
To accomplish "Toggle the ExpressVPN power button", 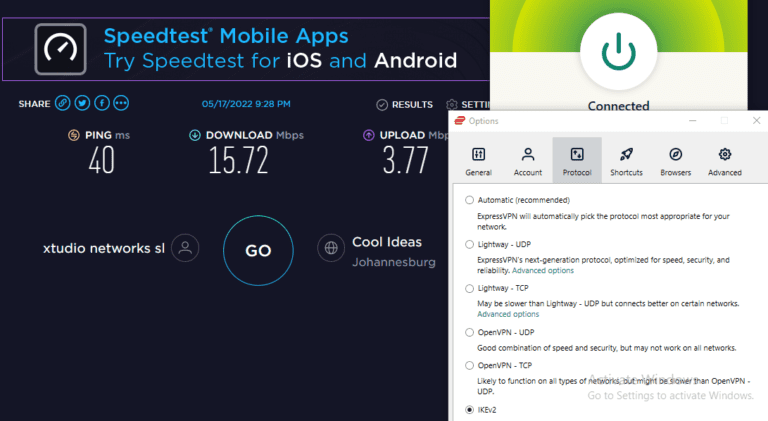I will (x=619, y=52).
